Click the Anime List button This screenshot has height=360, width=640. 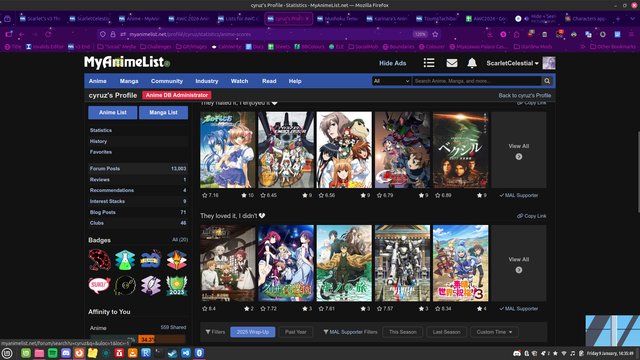(x=113, y=112)
